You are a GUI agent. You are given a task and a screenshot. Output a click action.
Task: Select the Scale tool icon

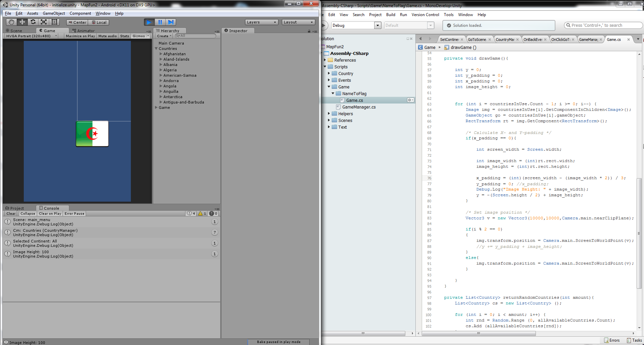[x=44, y=22]
